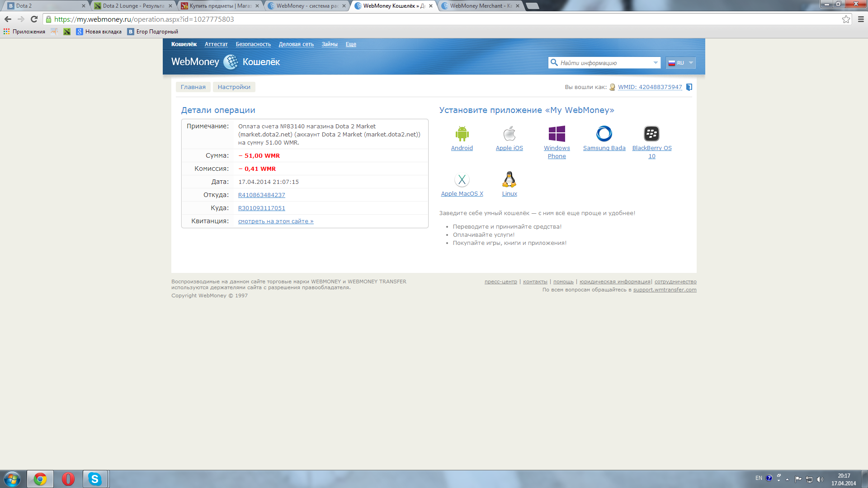Open the RU language dropdown
868x488 pixels.
coord(680,63)
